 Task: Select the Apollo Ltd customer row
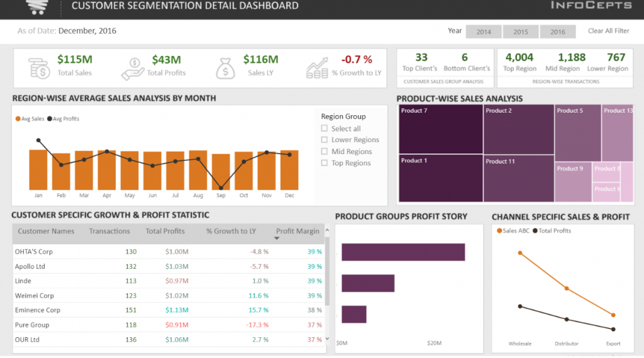(x=169, y=266)
